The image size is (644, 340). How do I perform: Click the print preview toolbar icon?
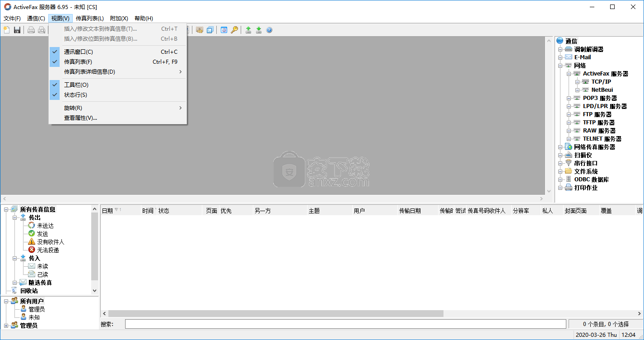click(42, 30)
